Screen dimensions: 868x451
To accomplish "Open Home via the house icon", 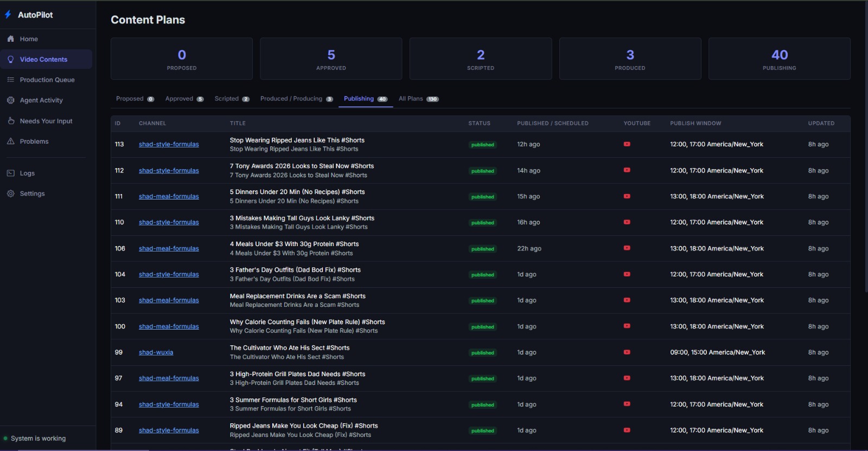I will [10, 39].
